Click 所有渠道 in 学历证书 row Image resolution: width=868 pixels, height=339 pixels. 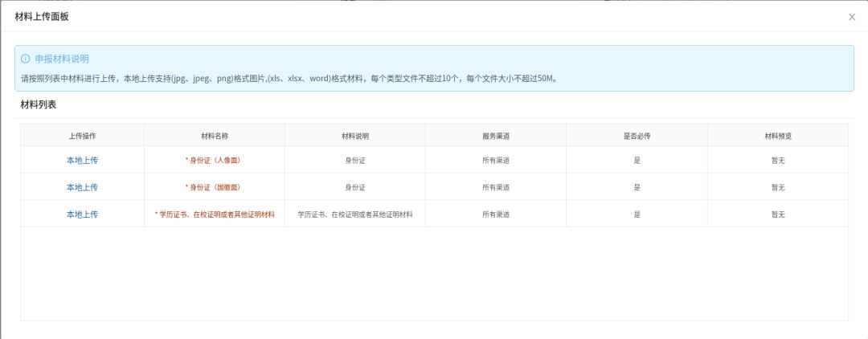496,214
